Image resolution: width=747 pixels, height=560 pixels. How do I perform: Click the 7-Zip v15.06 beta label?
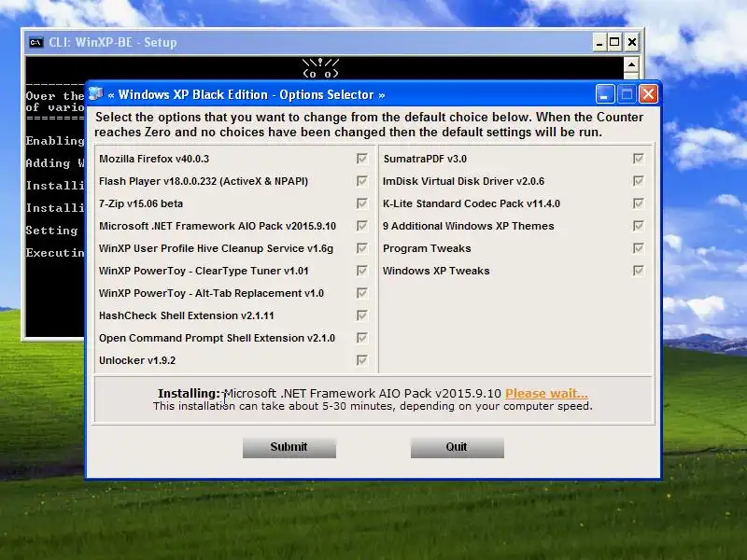coord(141,203)
